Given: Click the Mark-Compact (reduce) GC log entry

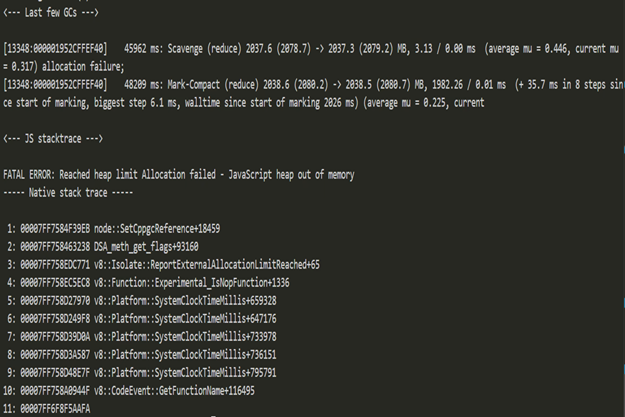Looking at the screenshot, I should [x=300, y=87].
